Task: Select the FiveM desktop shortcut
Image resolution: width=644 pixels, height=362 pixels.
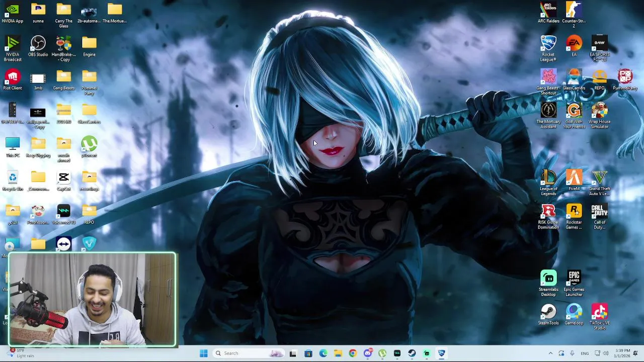Action: tap(574, 181)
